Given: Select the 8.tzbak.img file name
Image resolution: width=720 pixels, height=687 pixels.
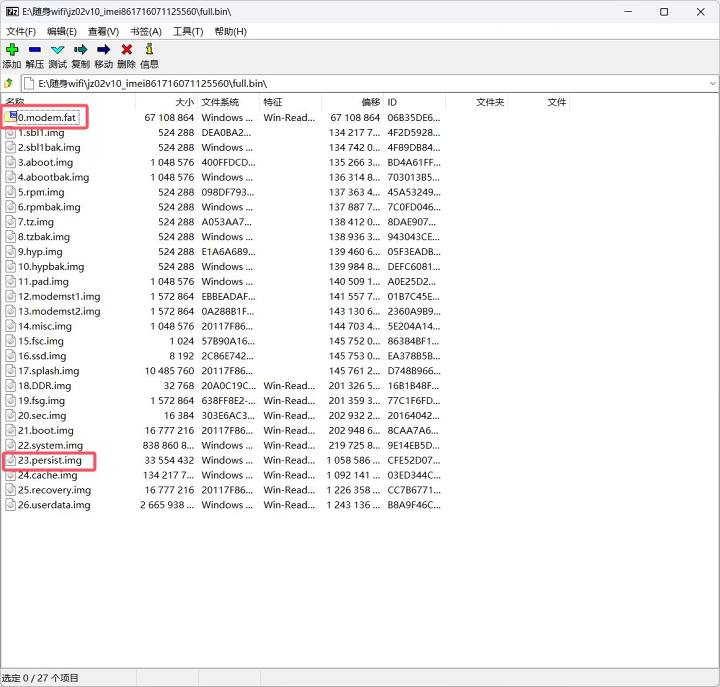Looking at the screenshot, I should coord(44,237).
